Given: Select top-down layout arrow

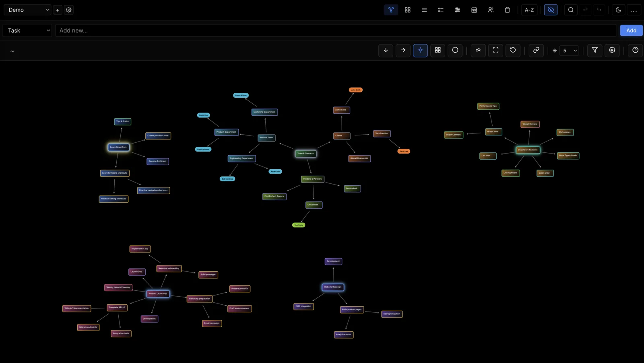Looking at the screenshot, I should click(386, 50).
